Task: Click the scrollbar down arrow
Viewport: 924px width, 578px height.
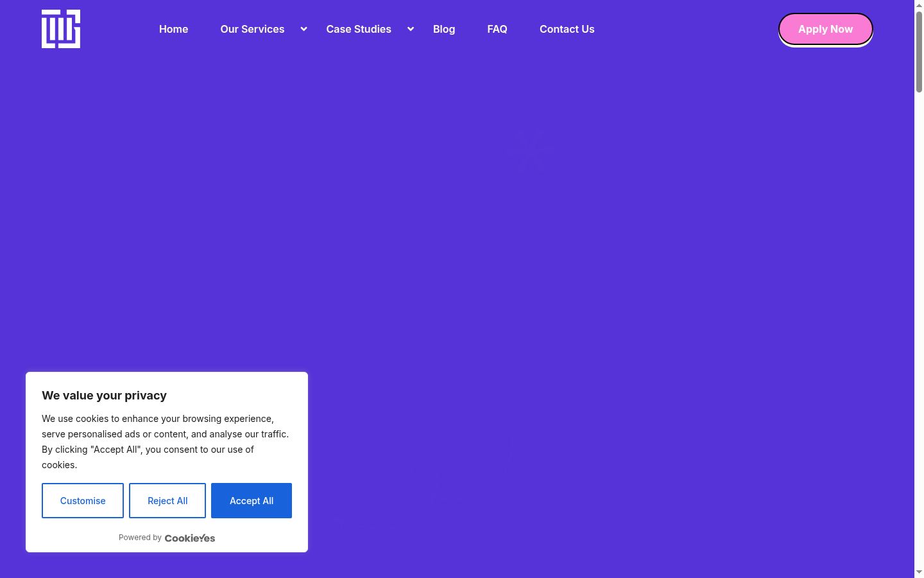Action: [x=919, y=572]
